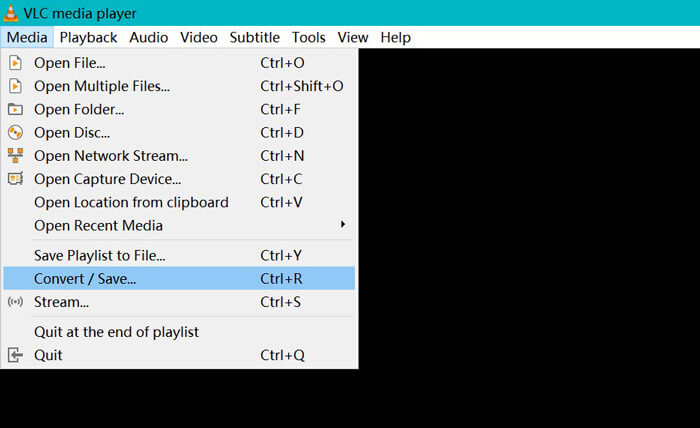Open the Playback menu

pos(88,37)
